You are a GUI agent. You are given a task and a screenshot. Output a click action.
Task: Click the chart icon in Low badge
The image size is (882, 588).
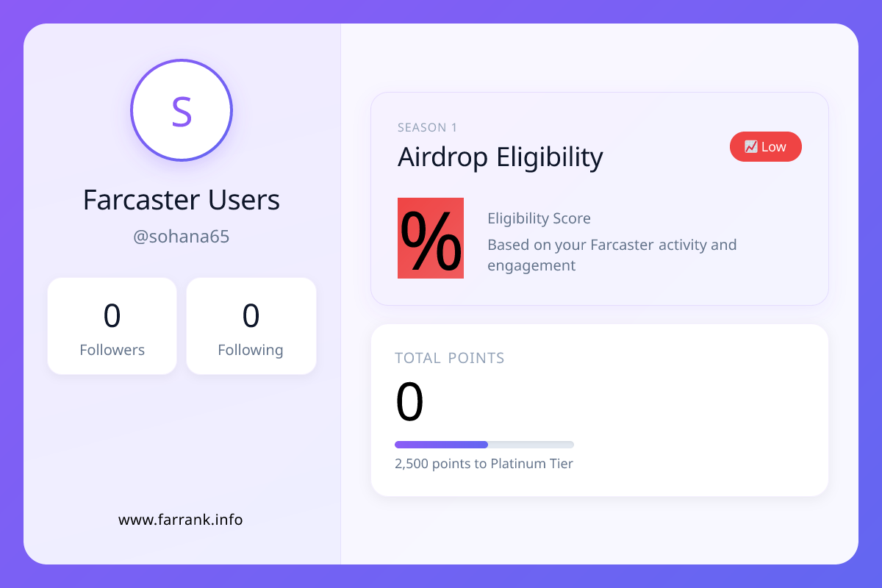(x=750, y=147)
